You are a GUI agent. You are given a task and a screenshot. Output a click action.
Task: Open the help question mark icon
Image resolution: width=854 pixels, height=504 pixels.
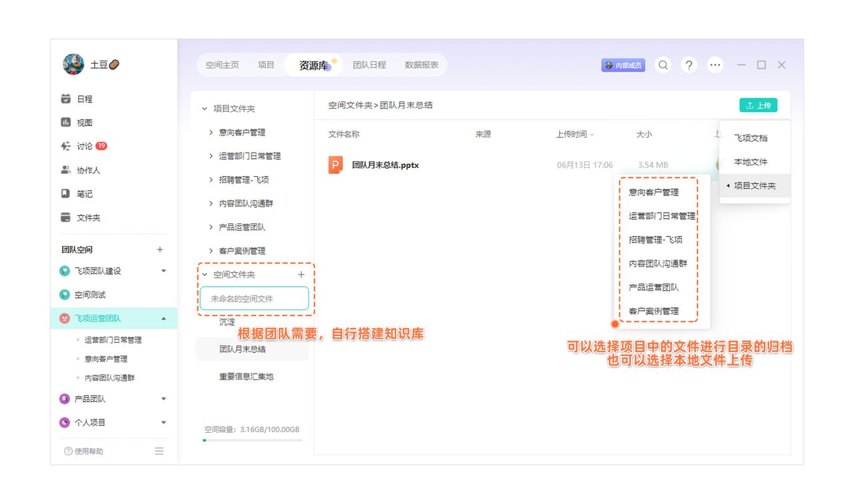[x=689, y=65]
